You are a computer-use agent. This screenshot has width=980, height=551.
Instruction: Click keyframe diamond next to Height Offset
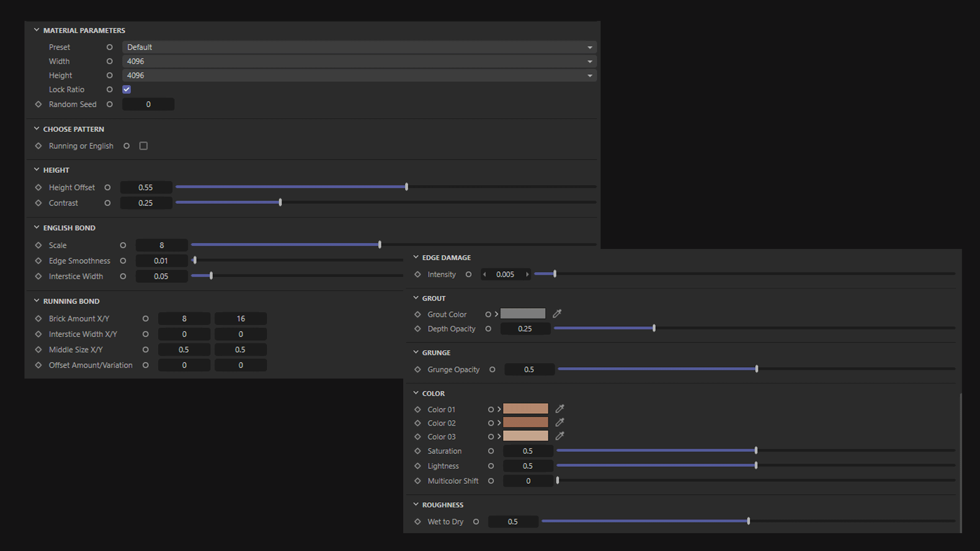click(38, 187)
